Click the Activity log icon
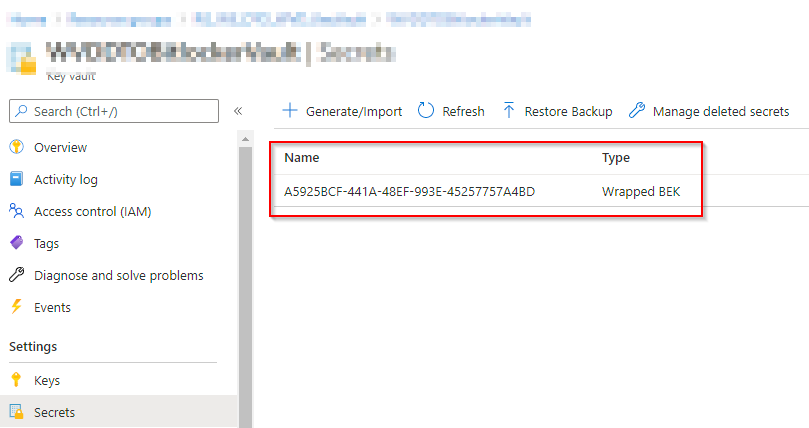Screen dimensions: 809x428 pyautogui.click(x=16, y=179)
